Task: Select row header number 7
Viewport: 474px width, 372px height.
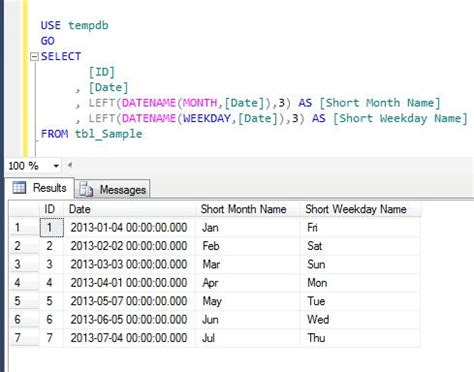Action: tap(24, 338)
